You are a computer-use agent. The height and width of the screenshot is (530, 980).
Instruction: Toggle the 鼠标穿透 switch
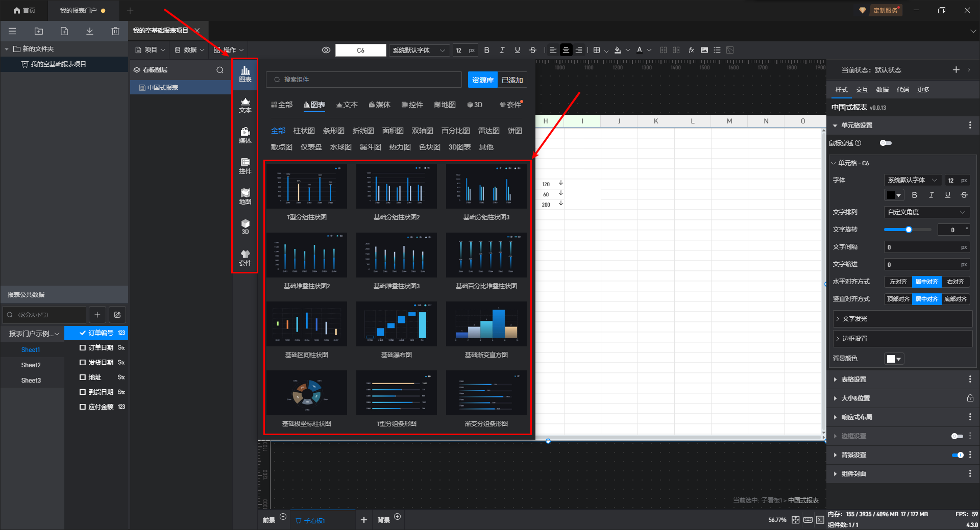tap(886, 143)
